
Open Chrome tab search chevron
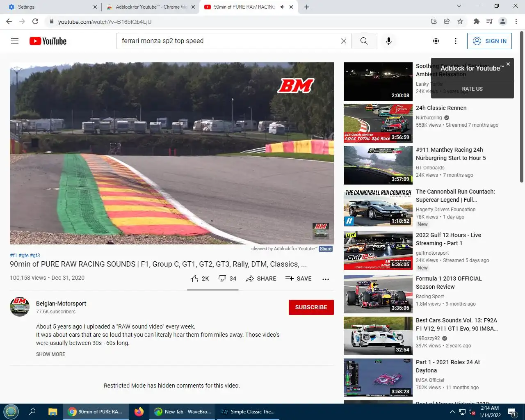pos(459,6)
